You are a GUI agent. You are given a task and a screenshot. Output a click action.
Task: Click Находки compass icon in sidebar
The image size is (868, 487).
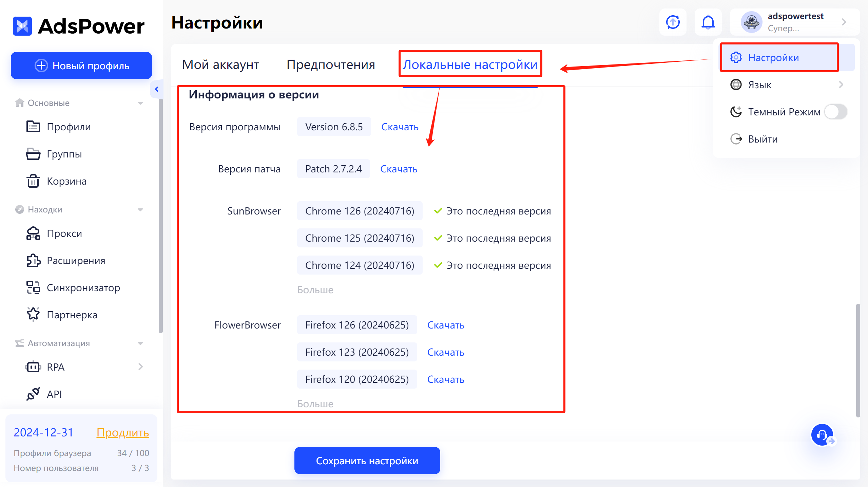pos(20,209)
